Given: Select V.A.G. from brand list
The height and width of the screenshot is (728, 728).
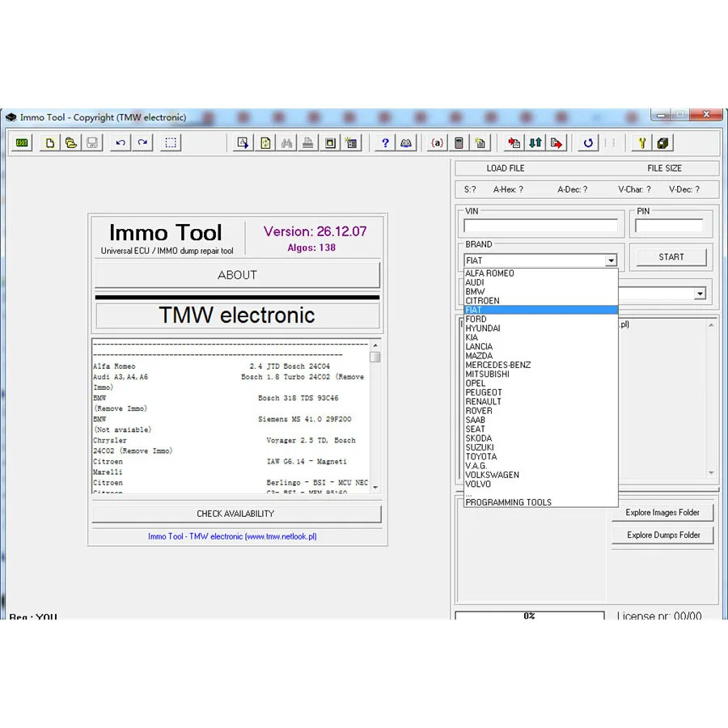Looking at the screenshot, I should point(541,466).
